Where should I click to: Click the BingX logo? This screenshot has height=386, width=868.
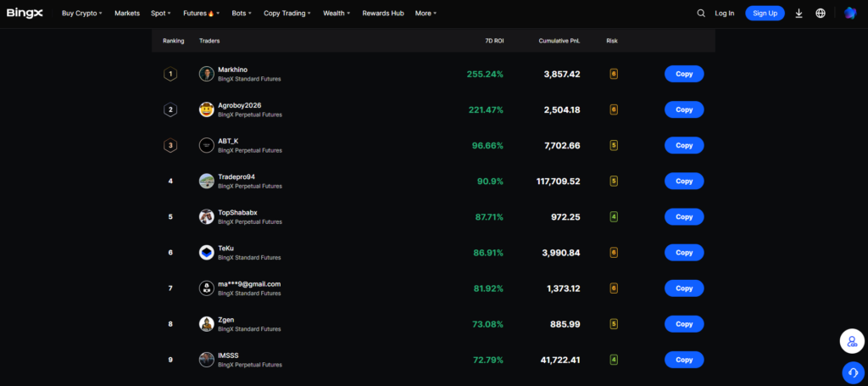[25, 14]
